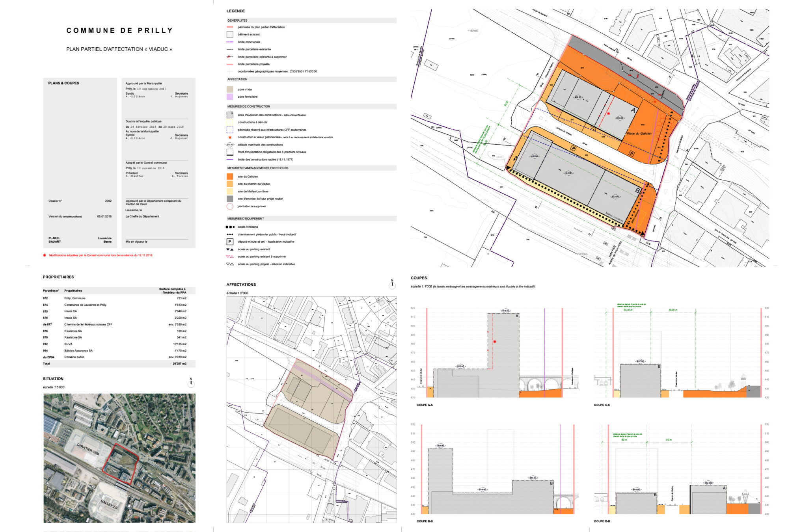Click the constructions à démolir yellow swatch
803x532 pixels.
point(230,122)
